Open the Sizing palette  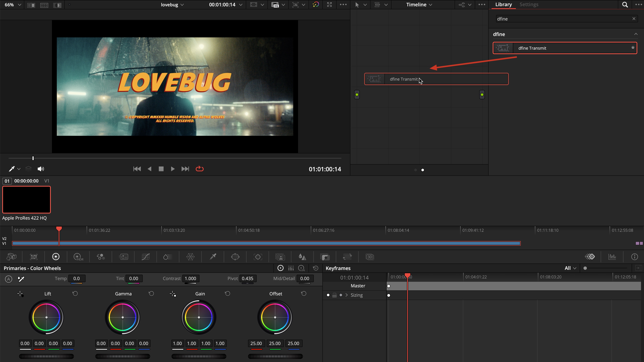pos(347,257)
